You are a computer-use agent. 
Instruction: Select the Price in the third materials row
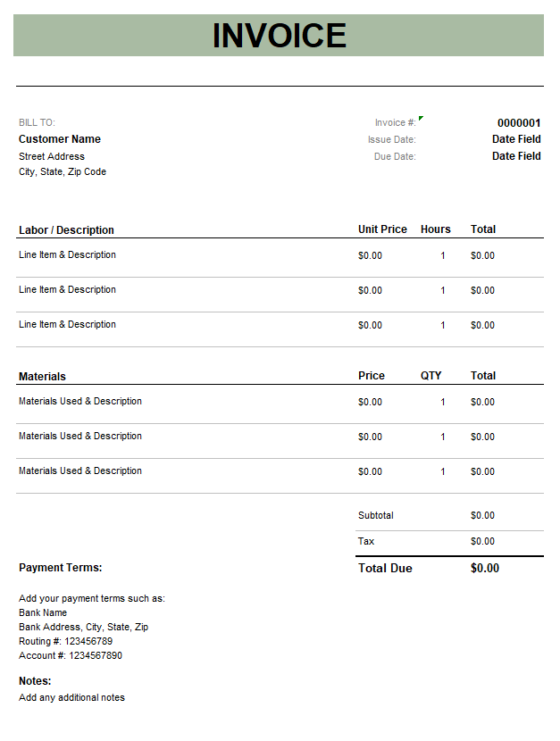[370, 472]
